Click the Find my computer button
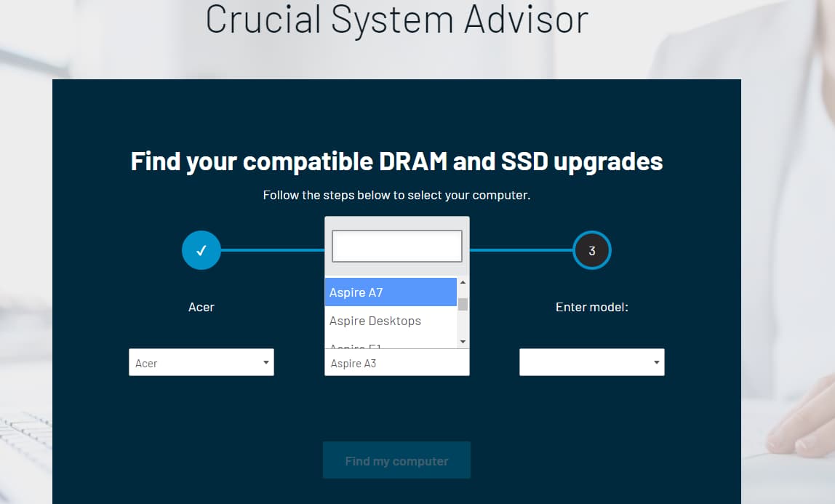Screen dimensions: 835x504 coord(396,460)
